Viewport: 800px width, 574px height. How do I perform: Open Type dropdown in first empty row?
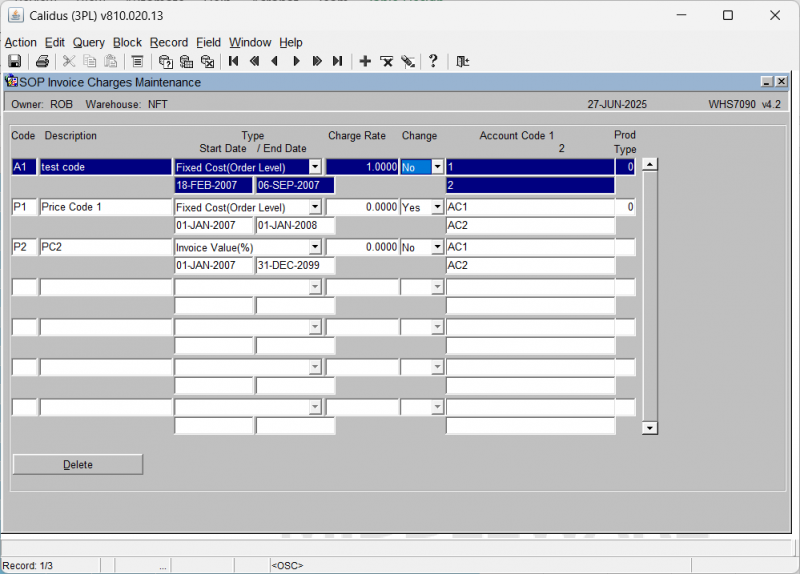pyautogui.click(x=315, y=287)
